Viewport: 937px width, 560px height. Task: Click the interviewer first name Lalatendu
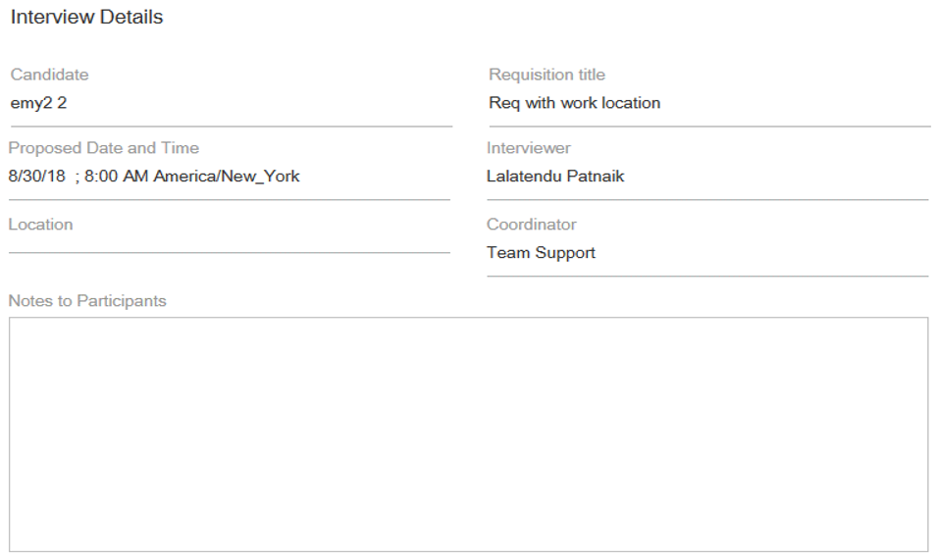pos(524,177)
